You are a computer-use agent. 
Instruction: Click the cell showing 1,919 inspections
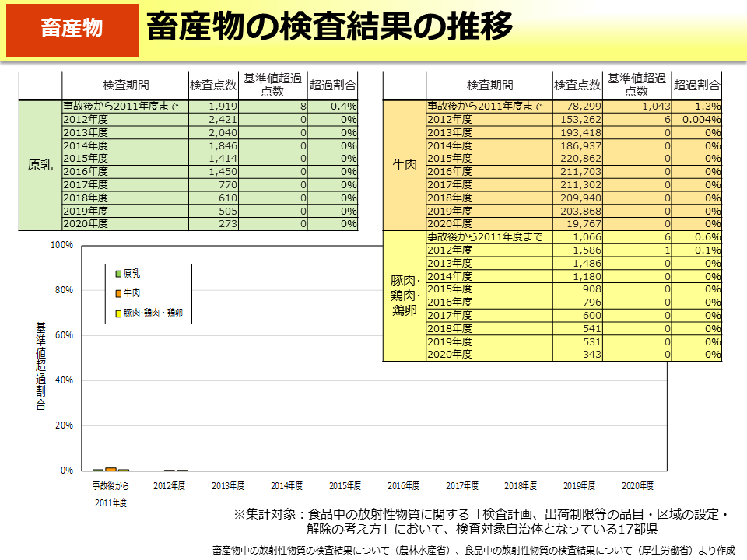[x=213, y=107]
